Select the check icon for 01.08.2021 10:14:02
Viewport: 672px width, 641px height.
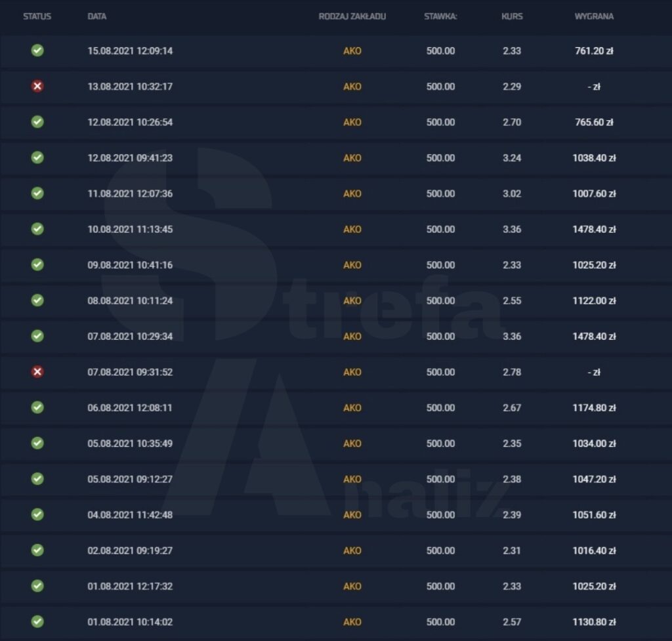tap(37, 621)
